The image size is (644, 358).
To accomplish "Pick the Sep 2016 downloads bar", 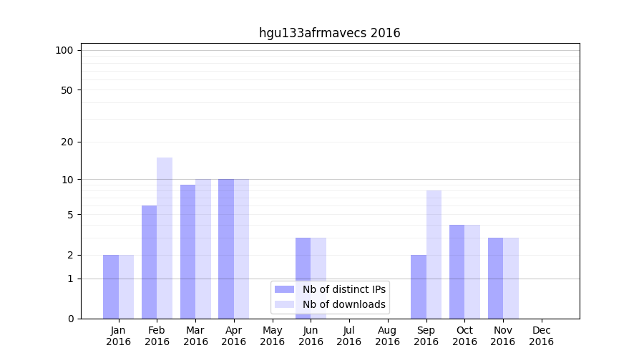I will 434,254.
